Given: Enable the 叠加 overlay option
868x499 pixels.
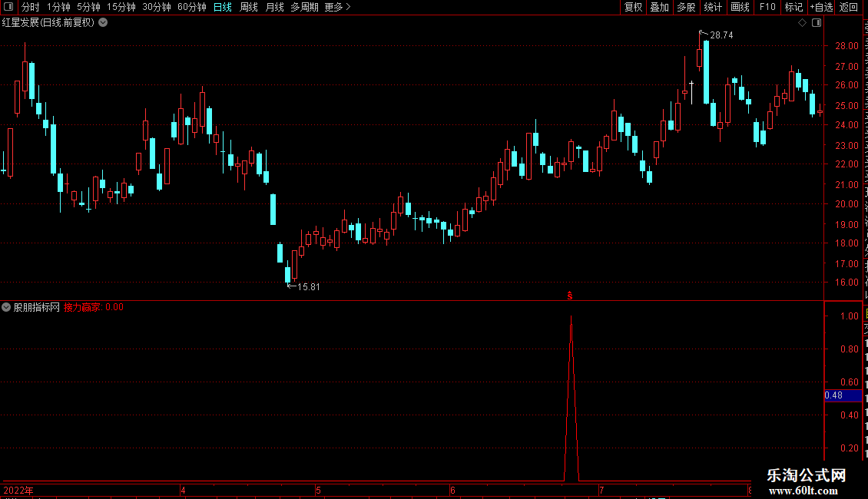Looking at the screenshot, I should tap(659, 7).
